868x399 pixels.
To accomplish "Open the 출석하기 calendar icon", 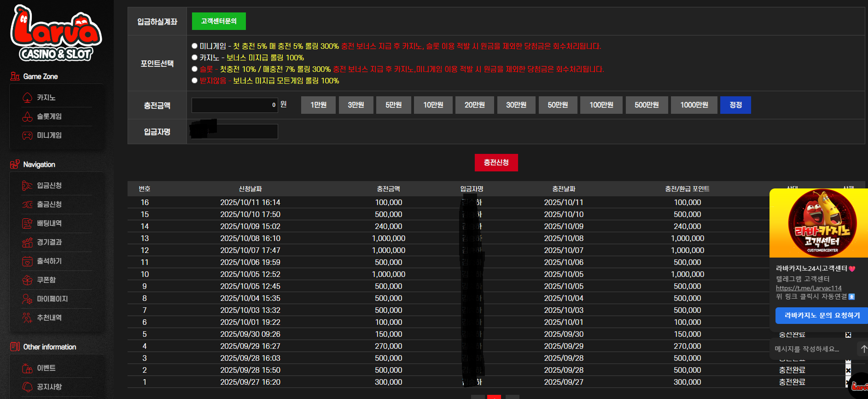I will tap(27, 261).
